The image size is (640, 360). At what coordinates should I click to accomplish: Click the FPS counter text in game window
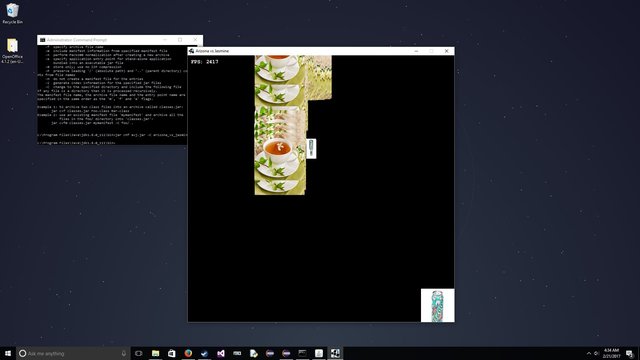click(204, 62)
